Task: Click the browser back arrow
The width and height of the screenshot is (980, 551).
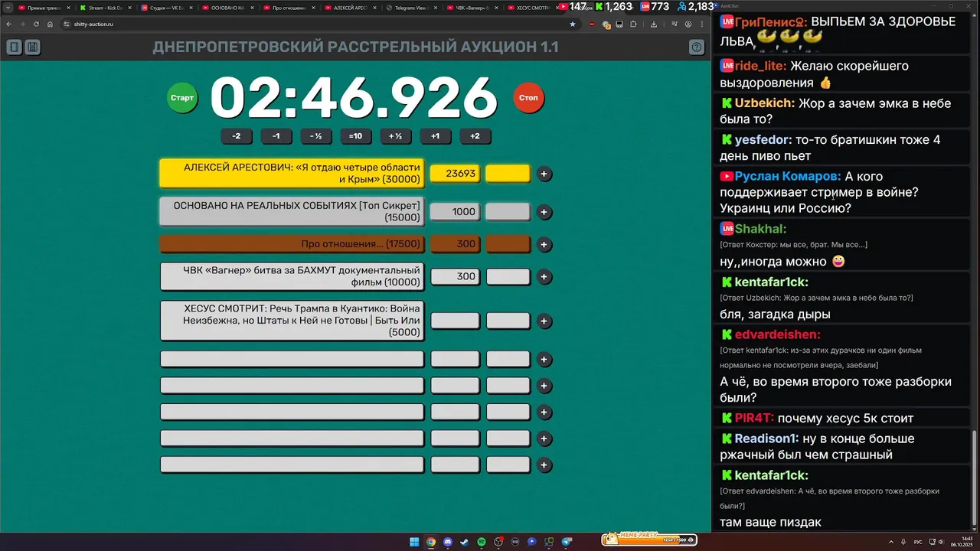Action: pyautogui.click(x=9, y=24)
